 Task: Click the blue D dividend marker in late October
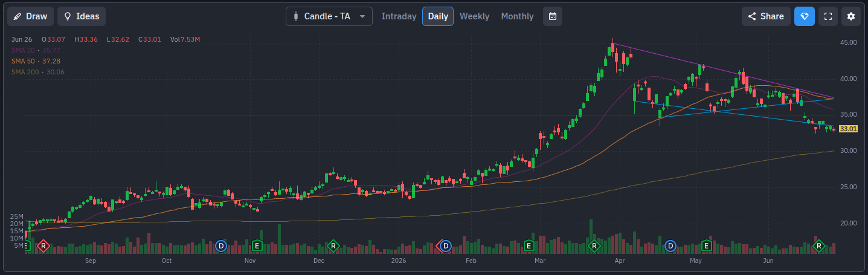(221, 246)
